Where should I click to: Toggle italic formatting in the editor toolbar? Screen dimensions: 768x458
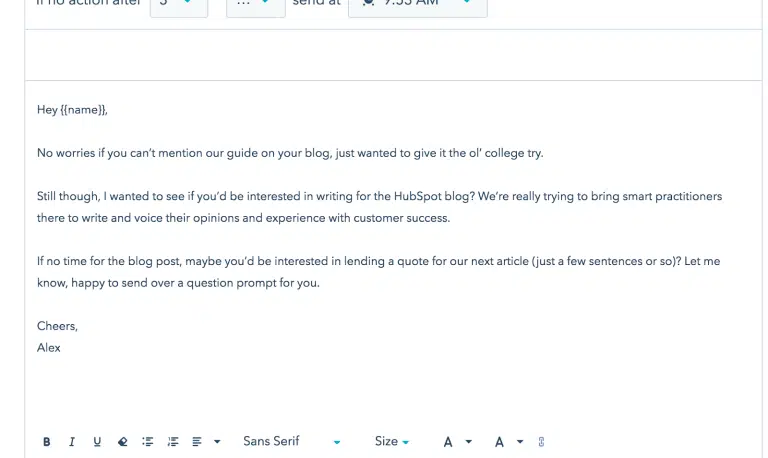72,442
